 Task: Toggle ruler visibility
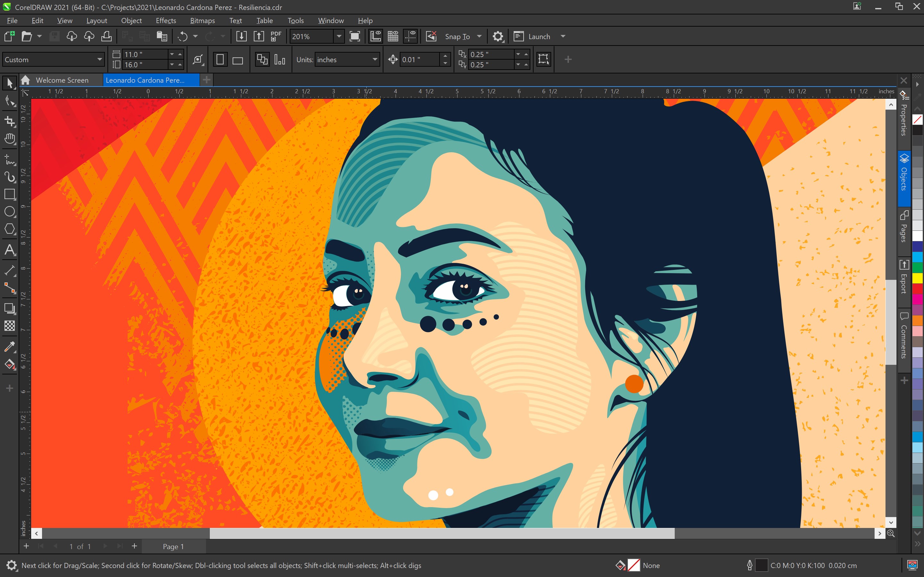[x=375, y=36]
